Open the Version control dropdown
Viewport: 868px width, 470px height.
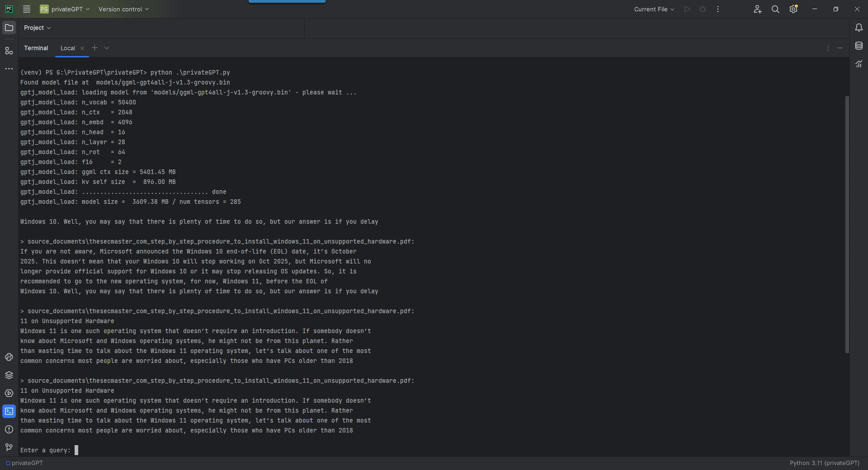click(x=123, y=9)
